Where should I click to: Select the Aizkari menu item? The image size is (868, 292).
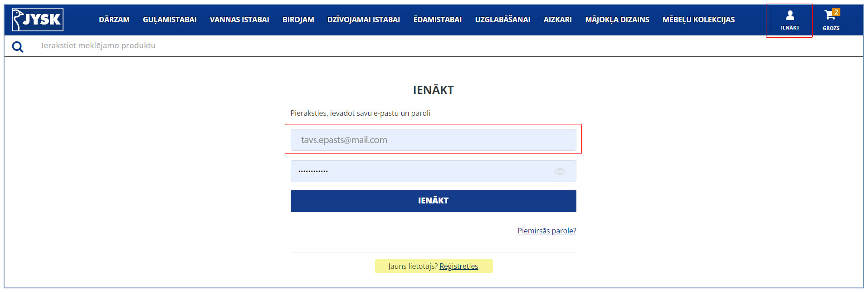click(x=558, y=20)
